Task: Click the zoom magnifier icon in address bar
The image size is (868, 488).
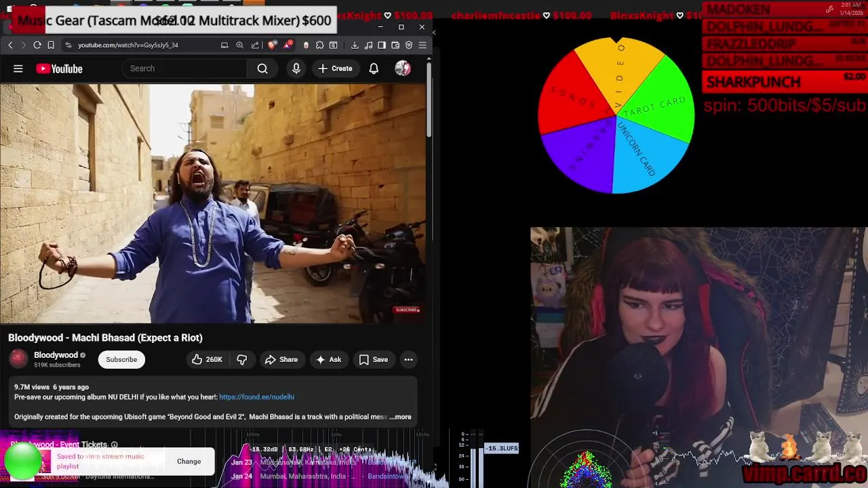Action: tap(239, 45)
